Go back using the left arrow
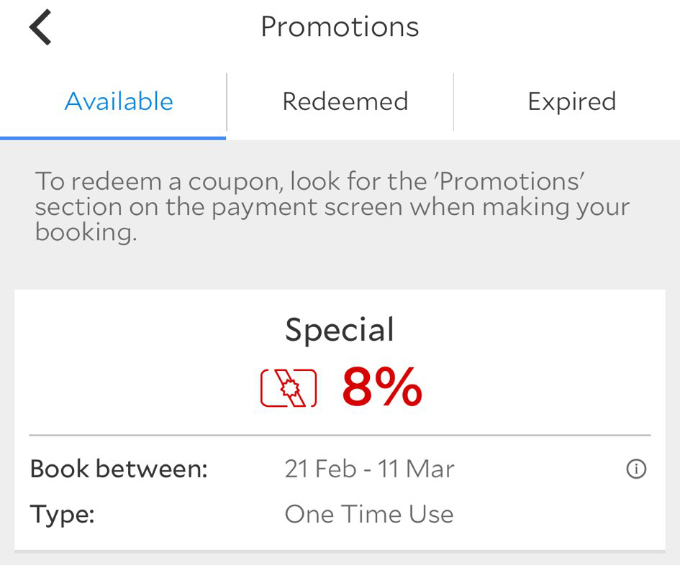 pyautogui.click(x=40, y=27)
